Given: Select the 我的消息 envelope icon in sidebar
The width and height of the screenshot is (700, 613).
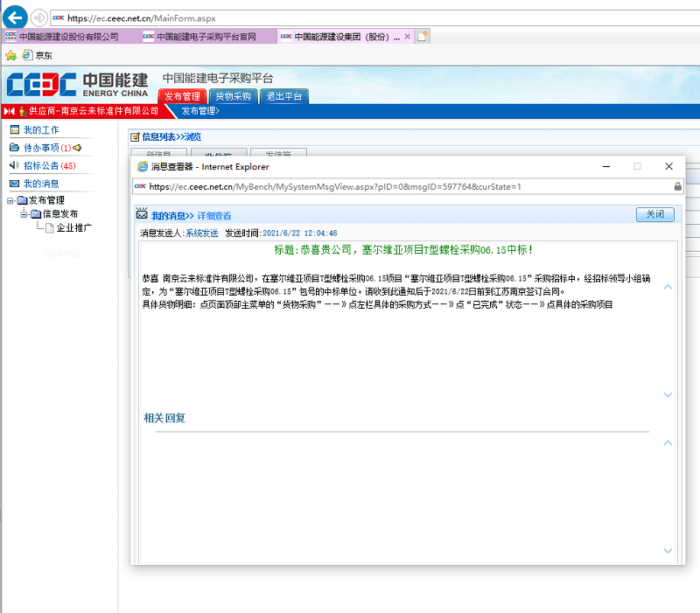Looking at the screenshot, I should pyautogui.click(x=14, y=184).
